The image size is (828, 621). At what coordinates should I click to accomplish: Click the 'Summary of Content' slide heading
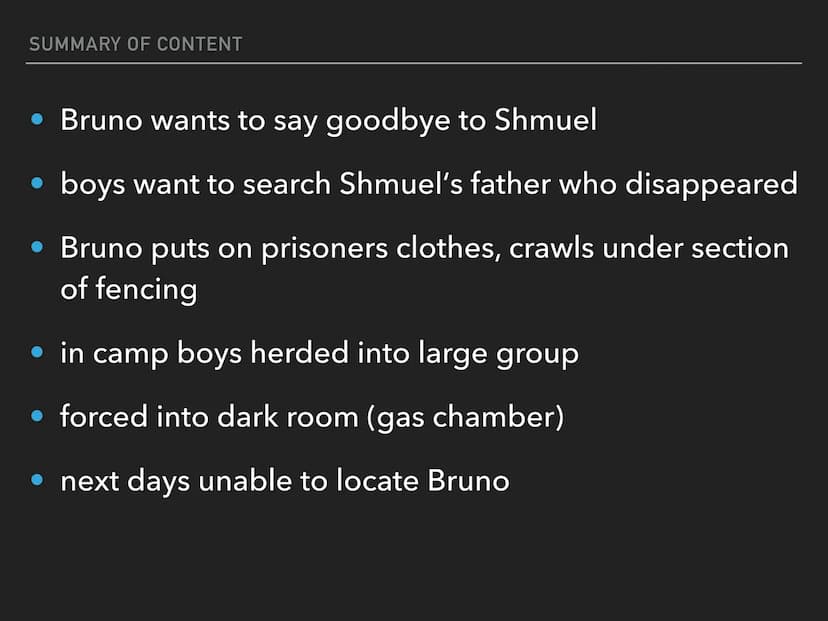click(136, 44)
